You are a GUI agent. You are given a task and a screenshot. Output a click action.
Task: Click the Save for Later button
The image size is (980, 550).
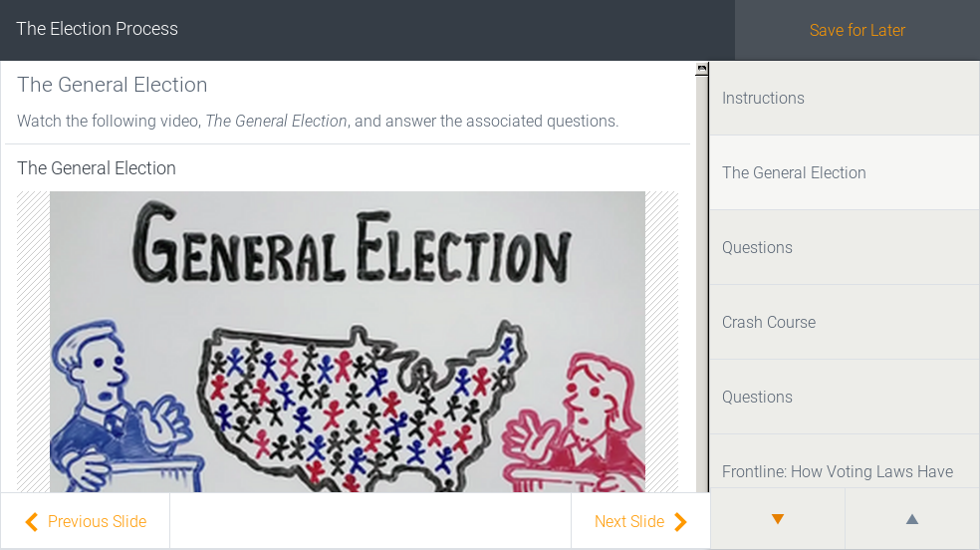tap(857, 30)
